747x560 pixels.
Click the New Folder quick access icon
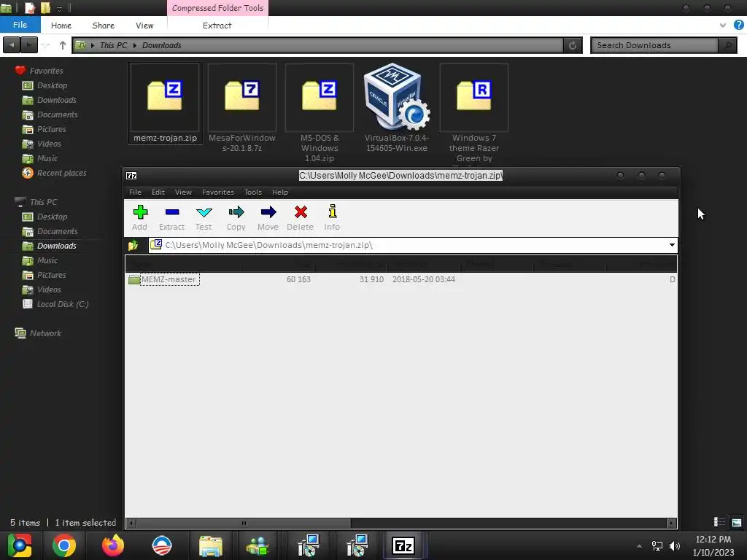point(45,8)
